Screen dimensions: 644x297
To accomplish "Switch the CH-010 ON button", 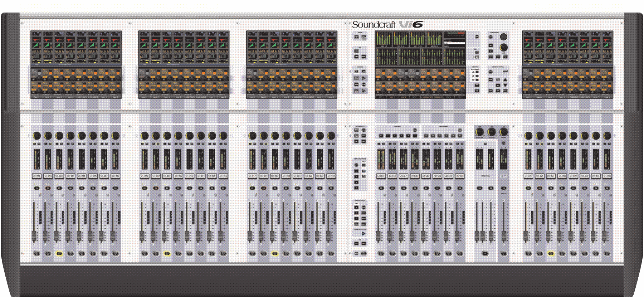I will pyautogui.click(x=156, y=188).
